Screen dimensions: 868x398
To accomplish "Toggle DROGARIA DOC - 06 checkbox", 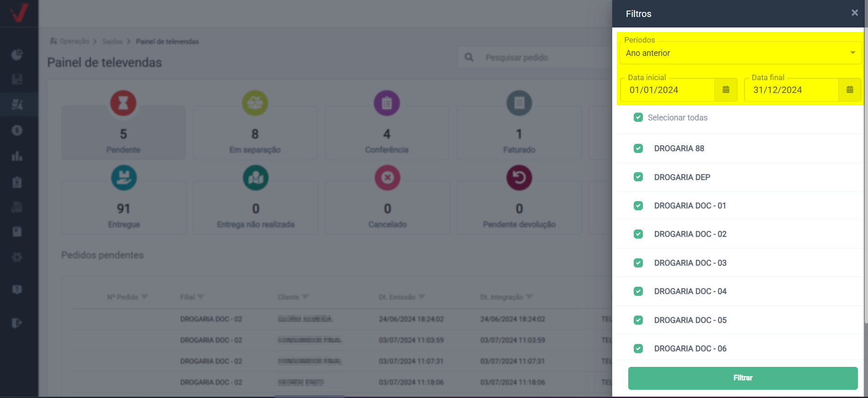I will tap(638, 349).
